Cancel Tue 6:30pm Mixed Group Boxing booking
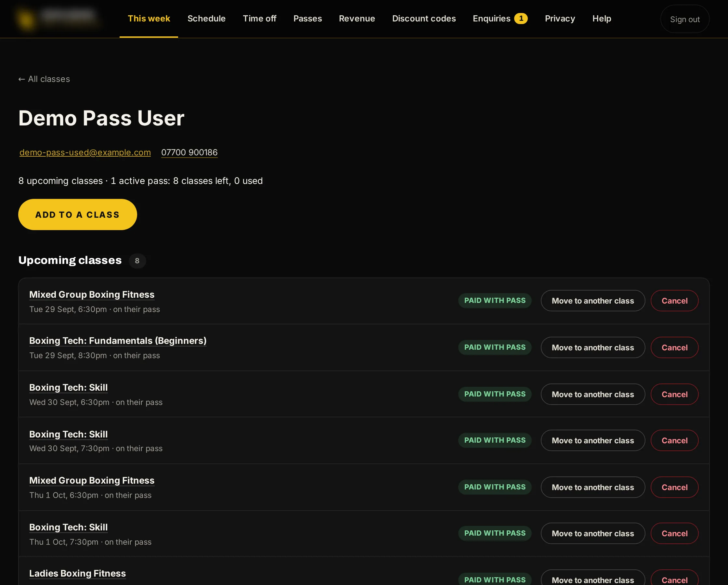This screenshot has height=585, width=728. point(674,301)
